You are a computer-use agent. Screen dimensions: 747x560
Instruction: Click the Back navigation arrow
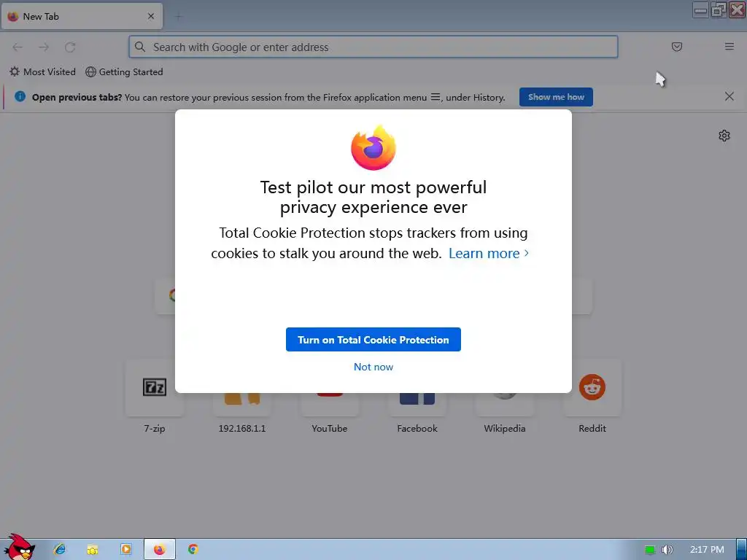tap(18, 47)
